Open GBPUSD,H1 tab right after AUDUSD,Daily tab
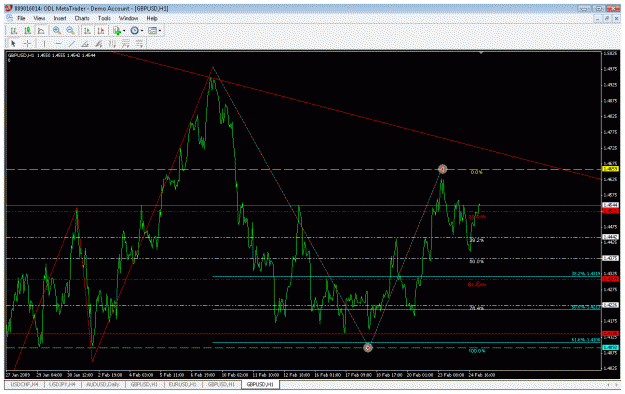Image resolution: width=625 pixels, height=394 pixels. 144,384
